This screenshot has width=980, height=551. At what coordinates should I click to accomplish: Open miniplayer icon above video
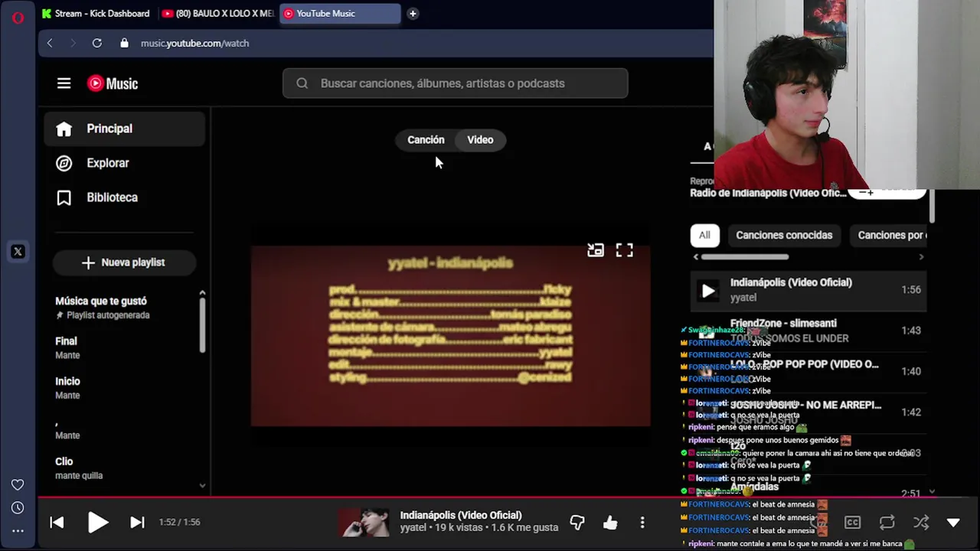[595, 250]
